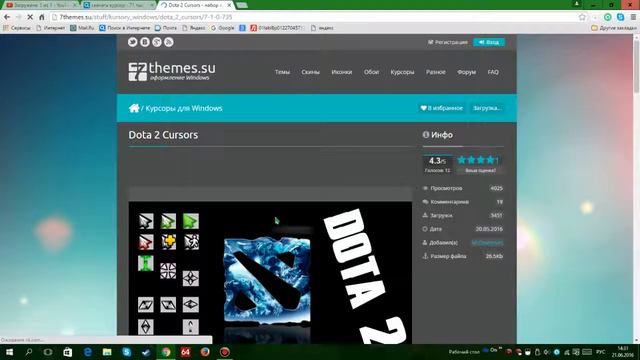Click the 7themes.su site logo
640x360 pixels.
pyautogui.click(x=172, y=71)
